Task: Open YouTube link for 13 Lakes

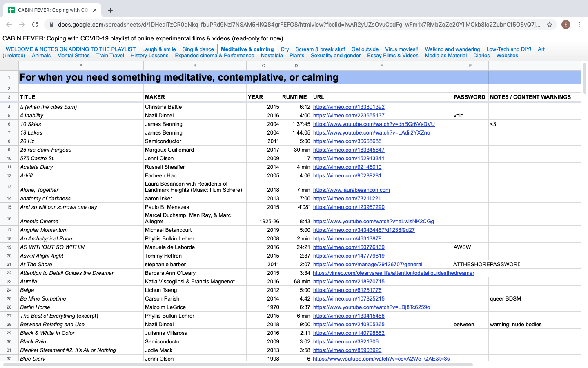Action: coord(371,133)
